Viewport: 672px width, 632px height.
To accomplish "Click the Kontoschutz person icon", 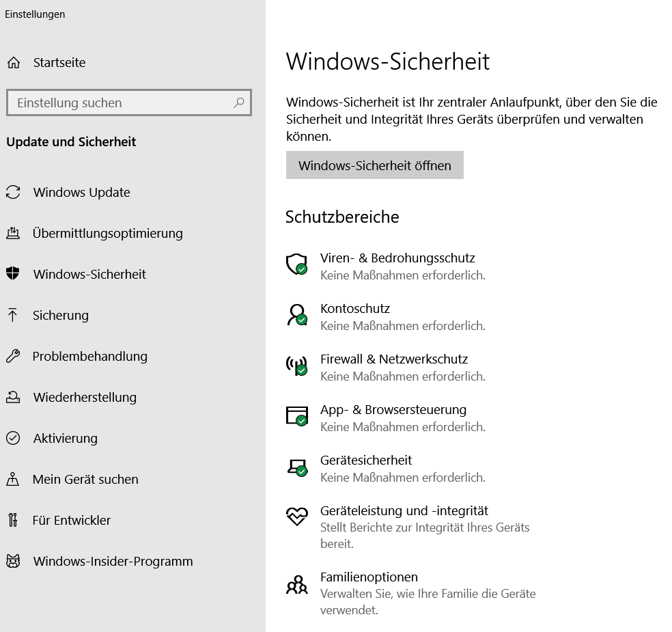I will (296, 315).
